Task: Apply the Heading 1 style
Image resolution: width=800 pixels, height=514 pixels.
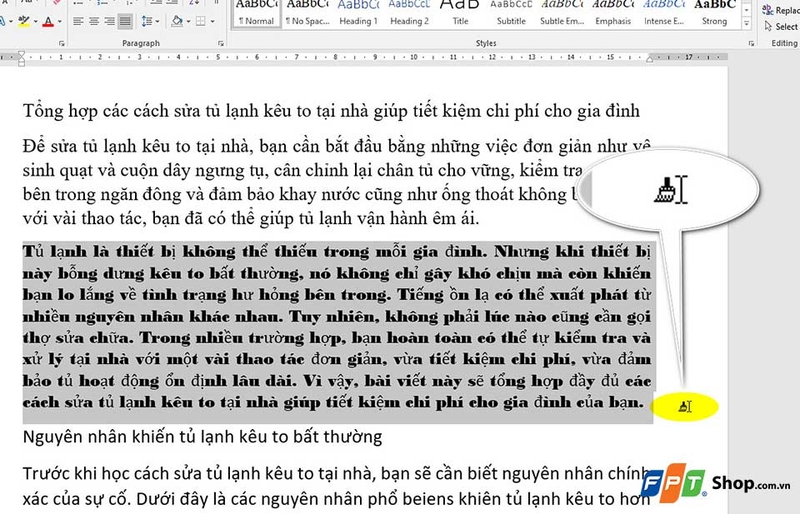Action: (358, 14)
